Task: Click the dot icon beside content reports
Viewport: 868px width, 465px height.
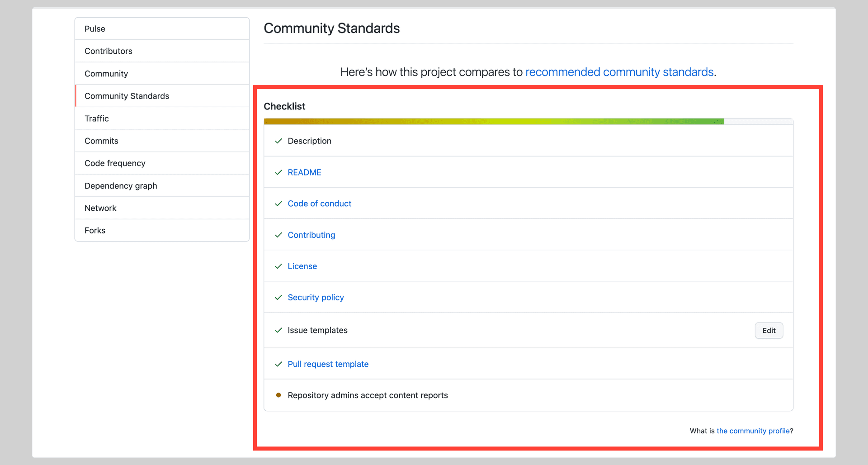Action: [278, 395]
